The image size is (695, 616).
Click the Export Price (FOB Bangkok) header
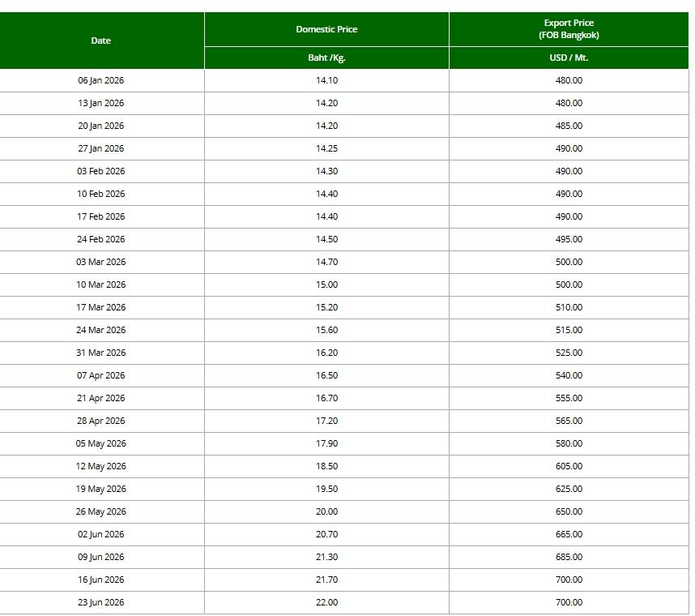tap(569, 29)
